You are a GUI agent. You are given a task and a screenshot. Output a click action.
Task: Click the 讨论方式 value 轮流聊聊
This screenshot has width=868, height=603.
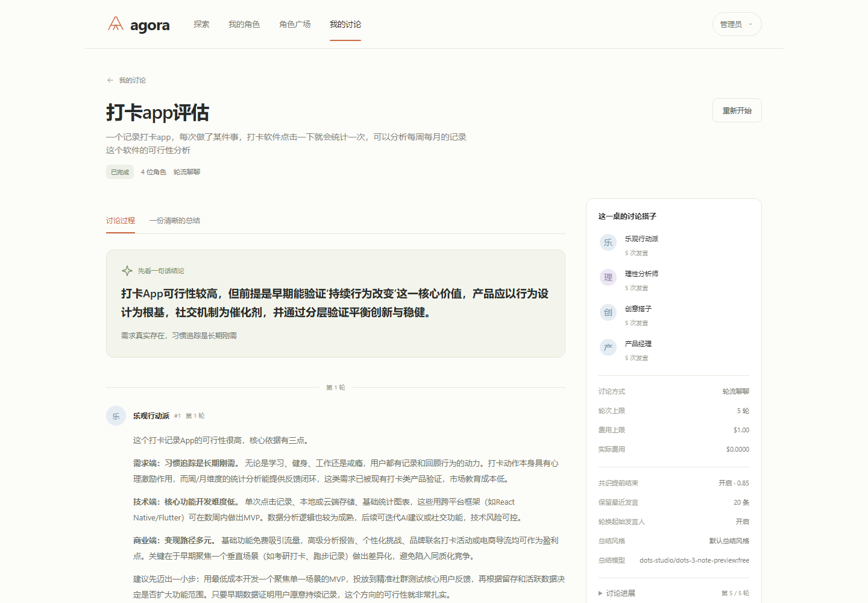pos(736,391)
